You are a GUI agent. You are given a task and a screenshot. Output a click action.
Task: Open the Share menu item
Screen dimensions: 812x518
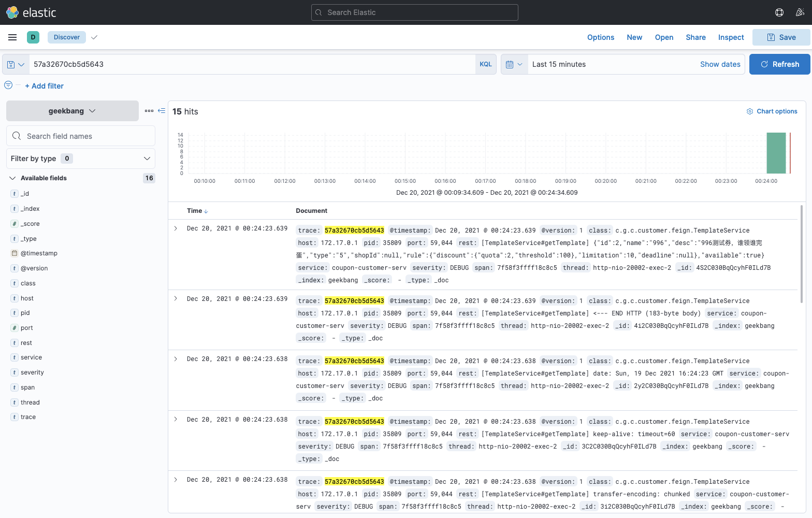coord(695,37)
